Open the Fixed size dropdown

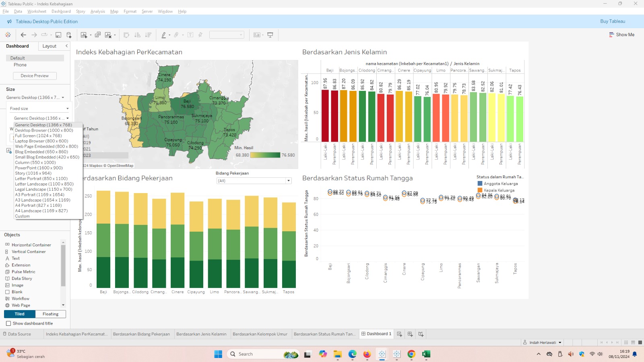39,109
